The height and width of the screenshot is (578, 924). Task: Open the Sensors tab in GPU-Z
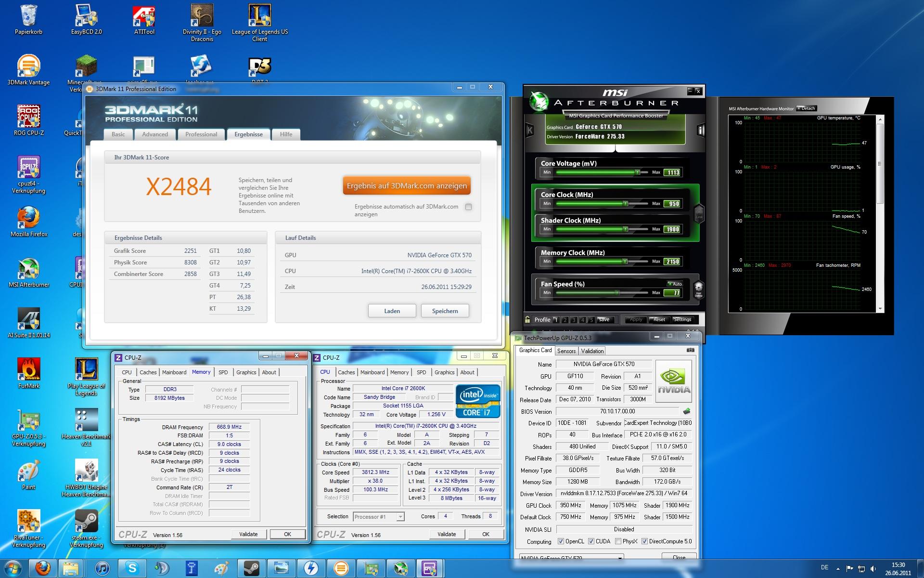566,351
